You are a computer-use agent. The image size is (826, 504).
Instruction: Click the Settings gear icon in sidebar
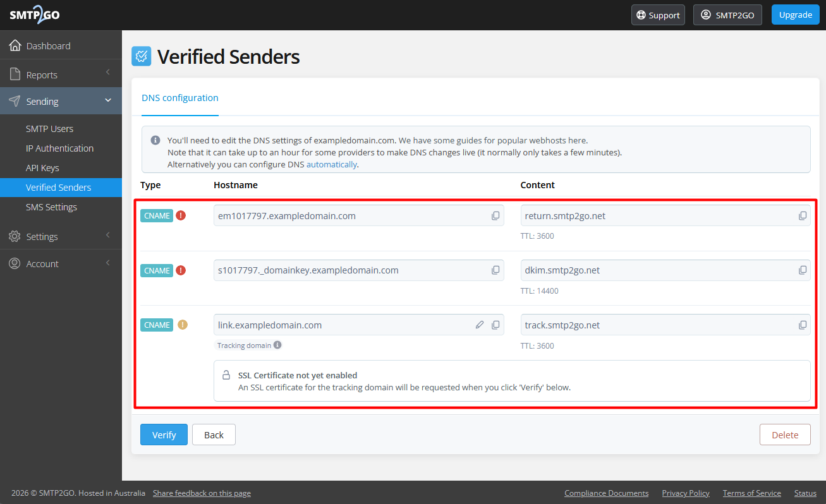point(15,236)
